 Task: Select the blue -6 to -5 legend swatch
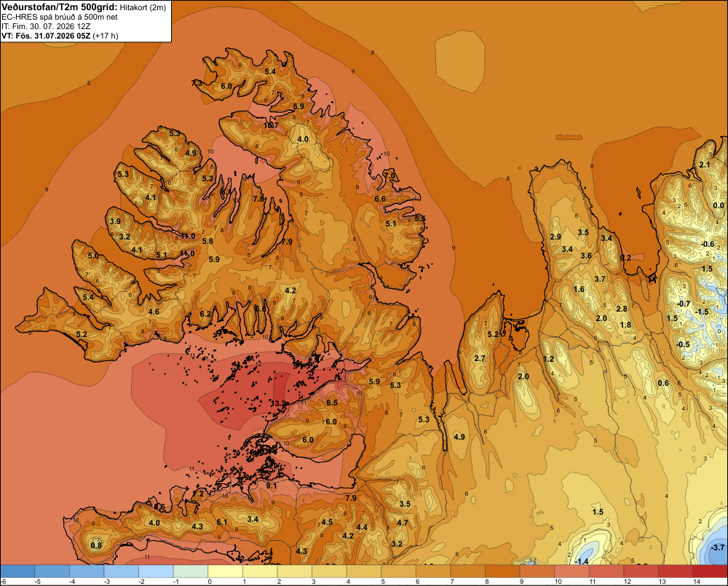tap(17, 571)
